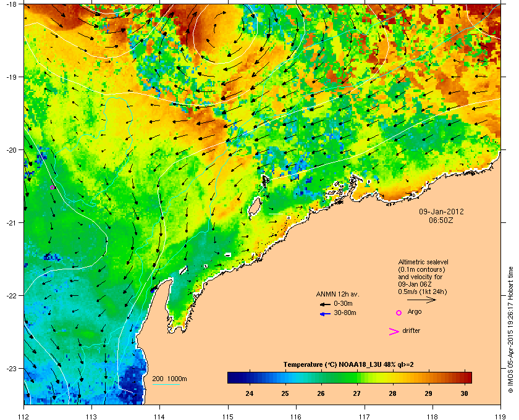Image resolution: width=519 pixels, height=420 pixels.
Task: Click the longitude axis label 115
Action: point(228,417)
